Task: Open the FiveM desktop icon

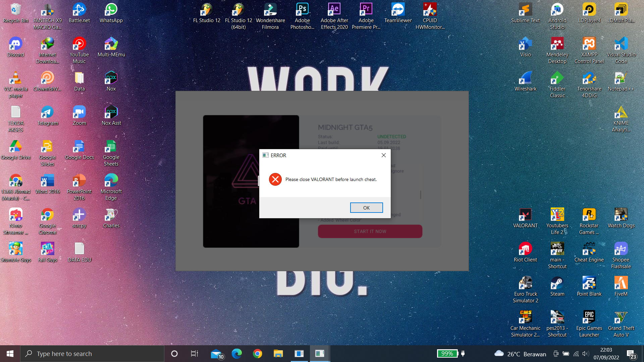Action: [621, 286]
